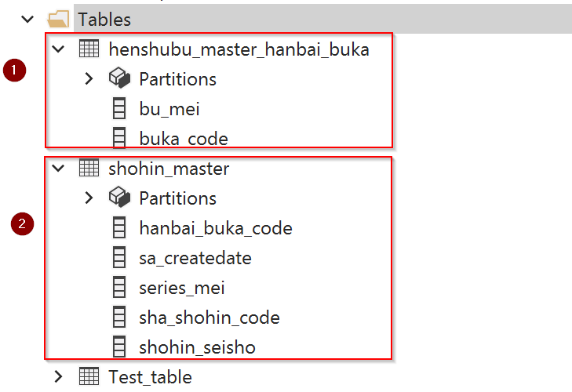This screenshot has width=572, height=392.
Task: Collapse the Tables folder node
Action: pyautogui.click(x=29, y=20)
